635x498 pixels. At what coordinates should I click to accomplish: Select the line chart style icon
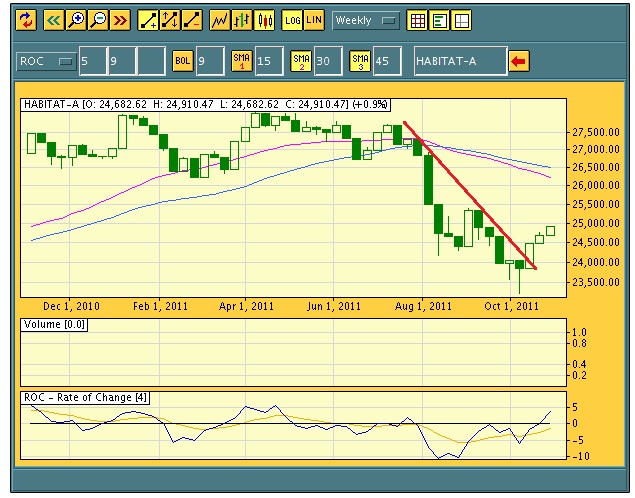point(219,20)
